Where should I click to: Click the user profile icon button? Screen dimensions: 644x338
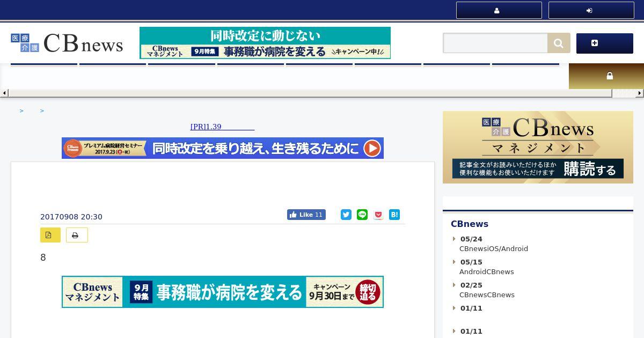coord(499,10)
